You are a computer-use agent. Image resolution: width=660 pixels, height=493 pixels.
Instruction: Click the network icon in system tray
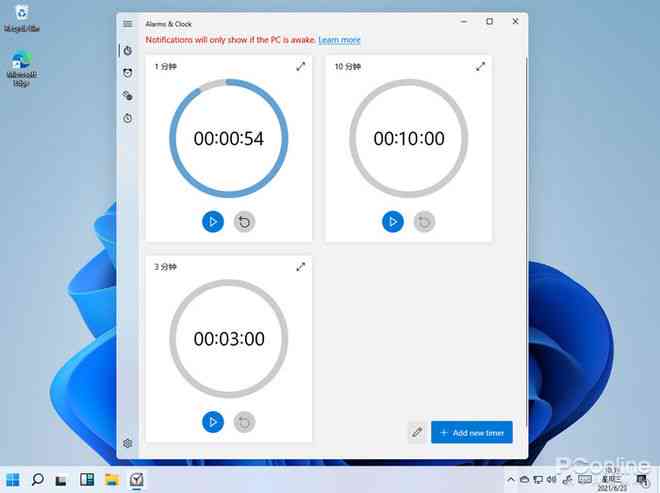click(538, 479)
